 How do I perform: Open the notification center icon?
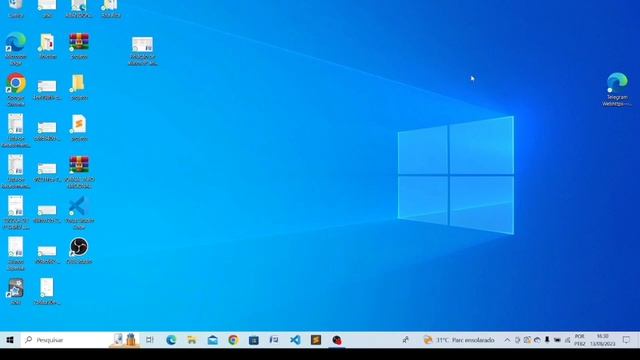tap(626, 340)
